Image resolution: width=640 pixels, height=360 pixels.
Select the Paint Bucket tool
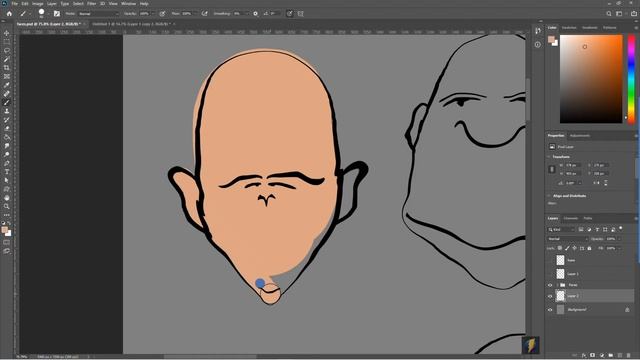[x=7, y=137]
